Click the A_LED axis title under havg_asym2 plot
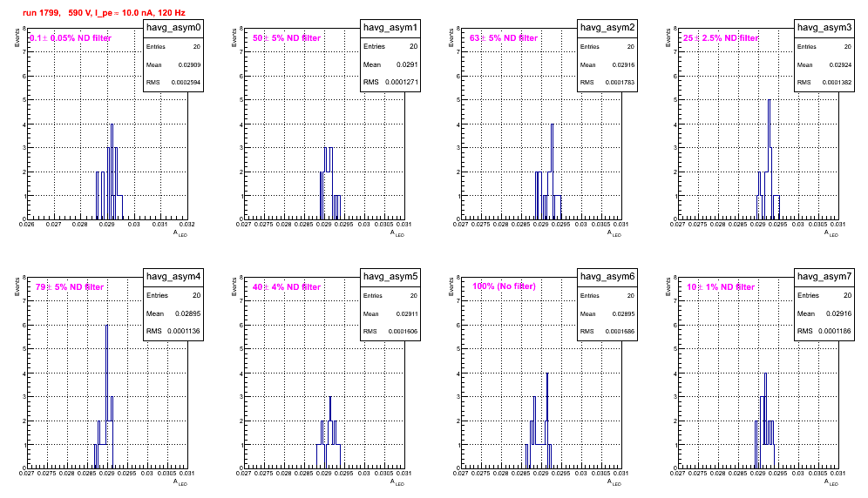The height and width of the screenshot is (498, 868). click(x=614, y=233)
